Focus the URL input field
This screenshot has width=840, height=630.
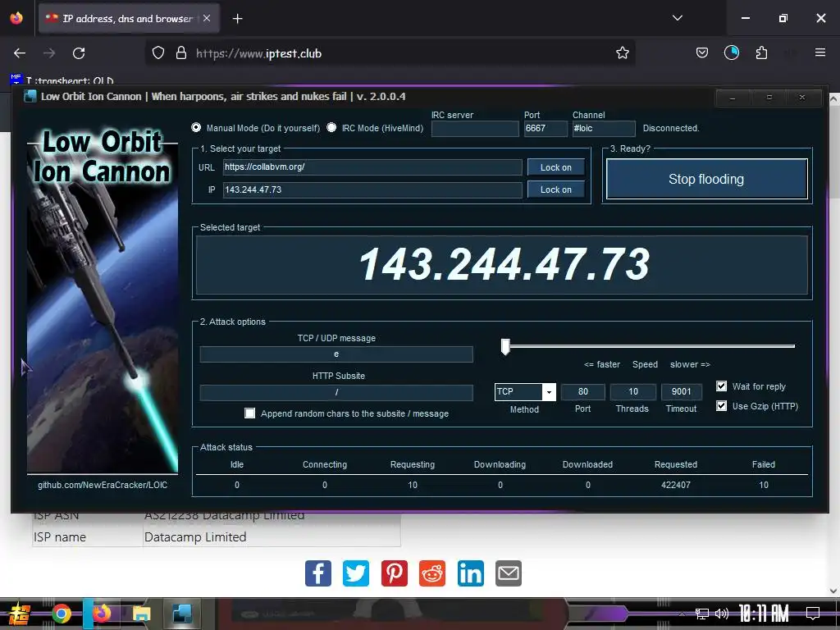pos(372,167)
